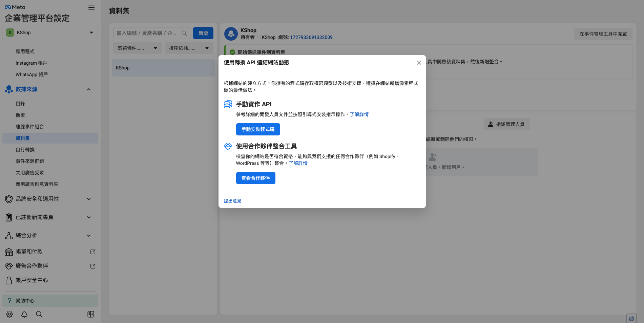Toggle the sidebar panel collapse icon
Viewport: 644px width, 323px height.
click(x=91, y=314)
